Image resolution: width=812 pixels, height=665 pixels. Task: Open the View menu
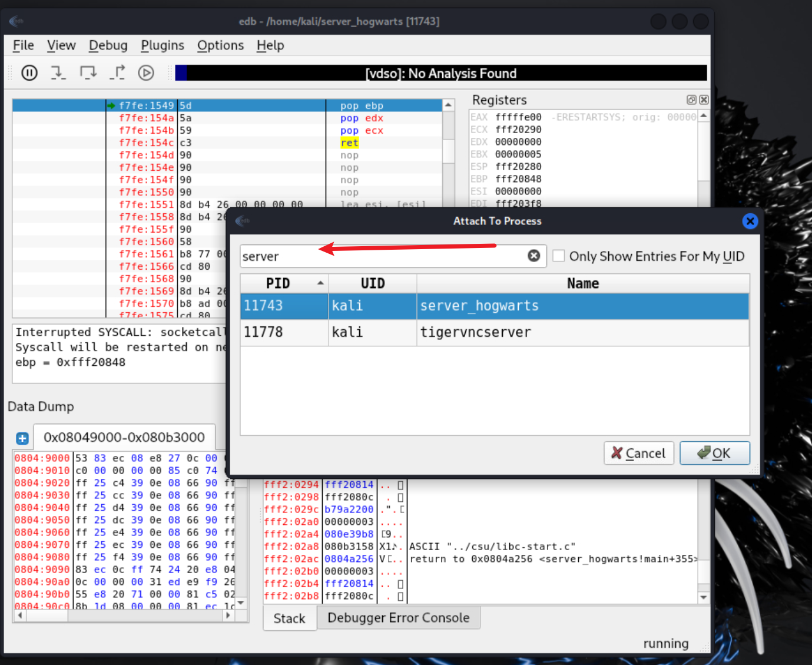(61, 45)
